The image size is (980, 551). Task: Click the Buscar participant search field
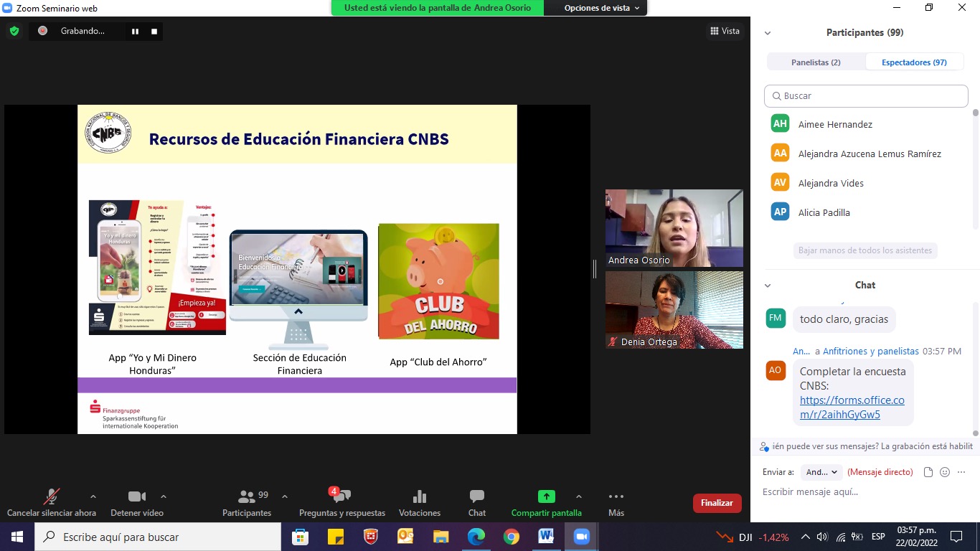point(866,95)
